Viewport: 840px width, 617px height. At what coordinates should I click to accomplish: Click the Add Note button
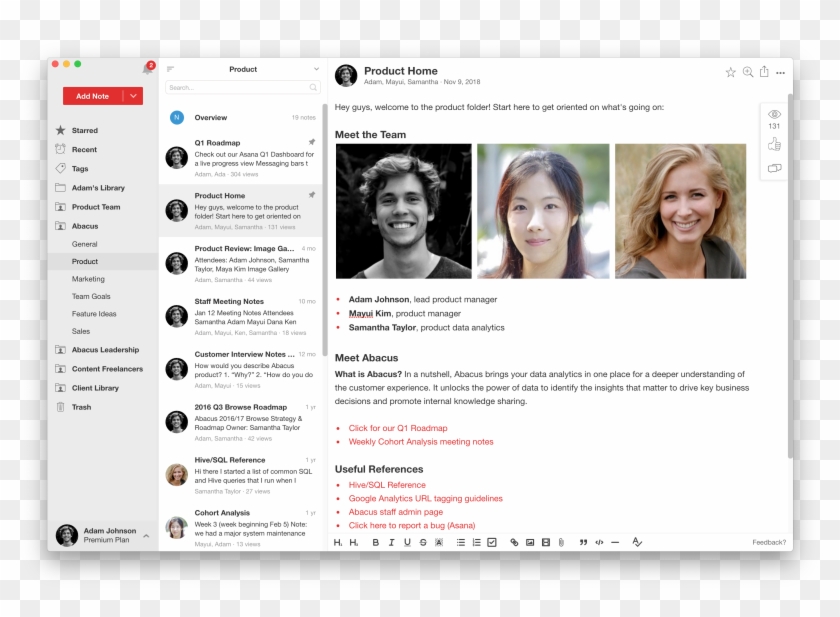click(93, 96)
